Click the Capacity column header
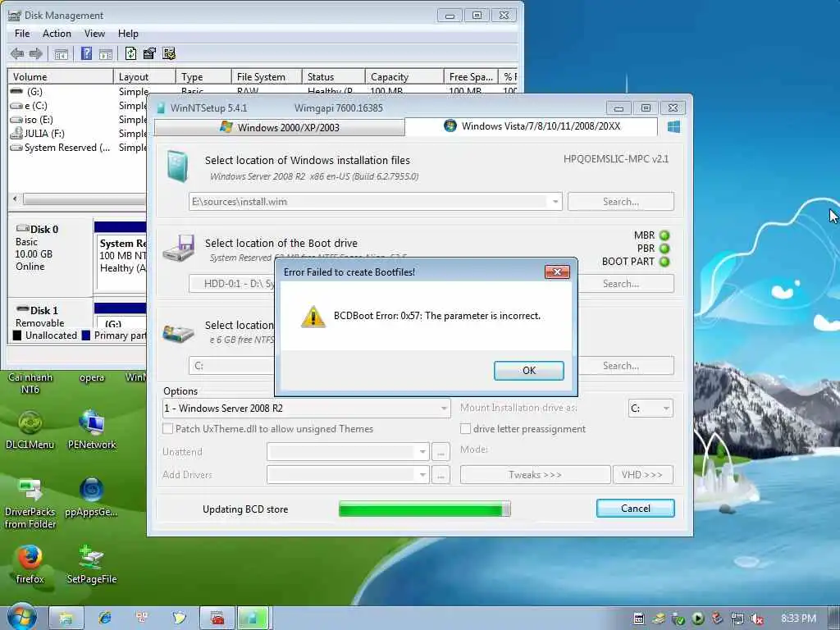 [404, 77]
